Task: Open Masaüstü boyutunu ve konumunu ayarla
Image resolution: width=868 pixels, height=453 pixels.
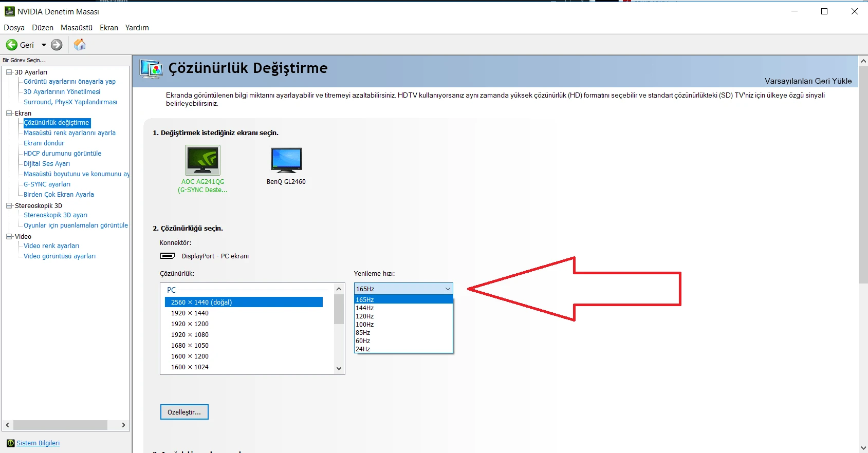Action: click(x=76, y=174)
